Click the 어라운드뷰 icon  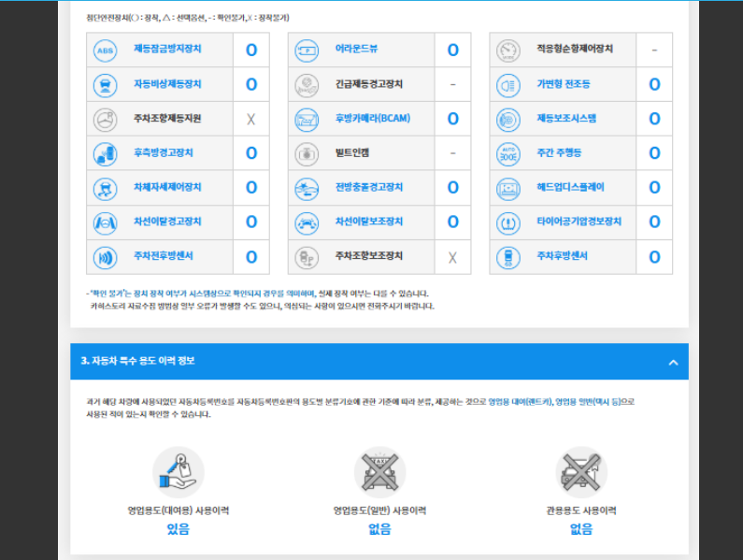(x=307, y=50)
